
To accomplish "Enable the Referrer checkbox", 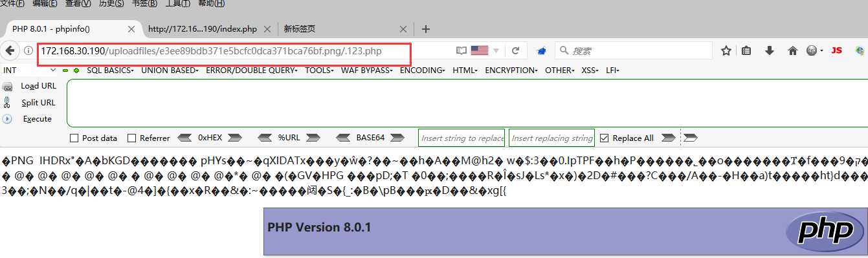I will pyautogui.click(x=132, y=138).
